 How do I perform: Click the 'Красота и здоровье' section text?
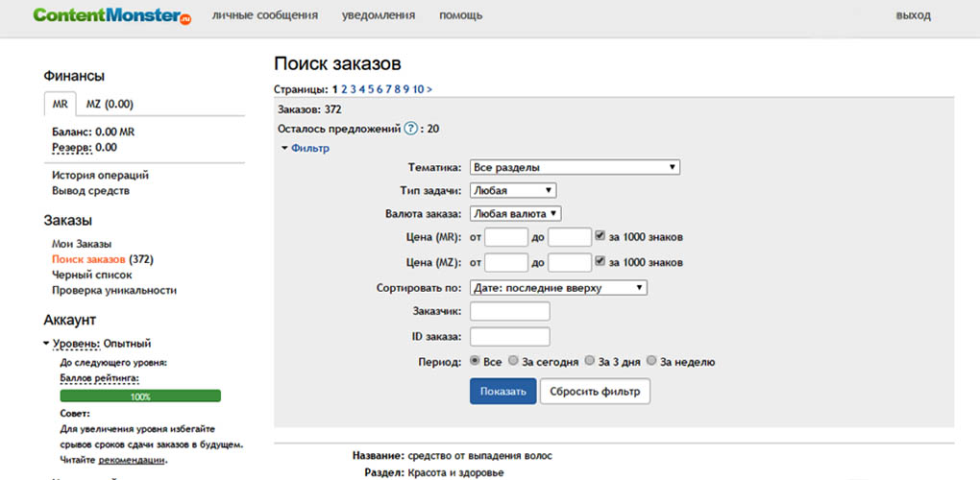click(455, 472)
